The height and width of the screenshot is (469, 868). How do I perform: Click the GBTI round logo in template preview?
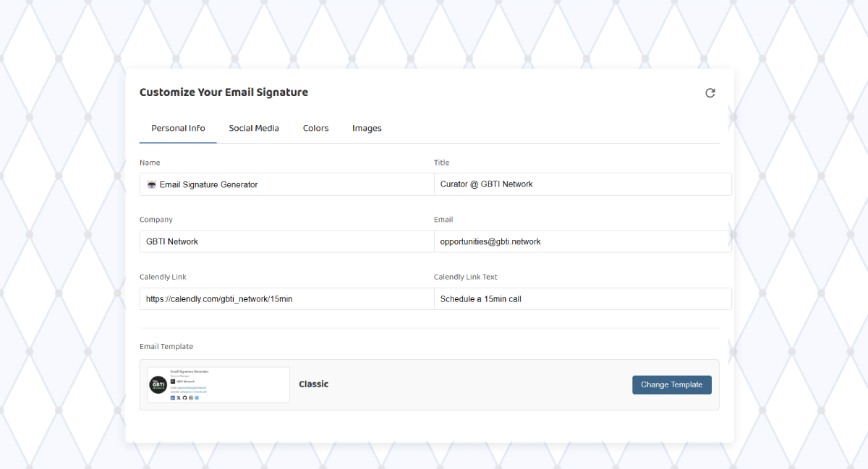[x=158, y=384]
